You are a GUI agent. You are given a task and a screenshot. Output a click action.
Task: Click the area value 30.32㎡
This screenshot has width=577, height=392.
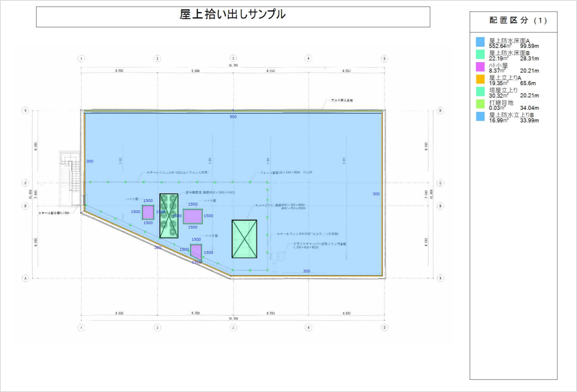click(x=499, y=96)
